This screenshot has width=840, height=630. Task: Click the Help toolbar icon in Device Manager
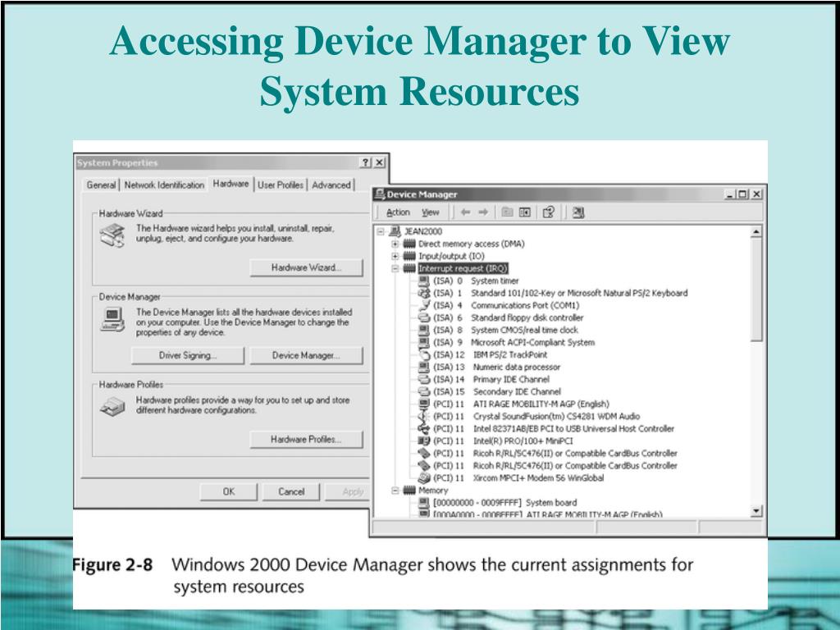[x=549, y=212]
